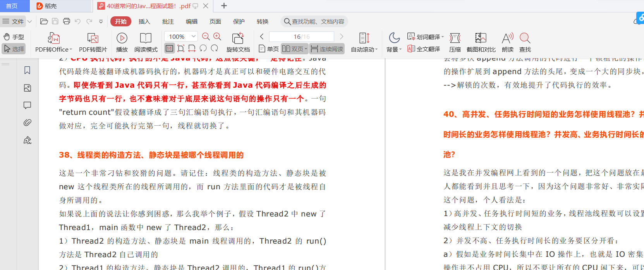
Task: Open the 自动滚动 auto scroll dropdown
Action: [x=364, y=43]
